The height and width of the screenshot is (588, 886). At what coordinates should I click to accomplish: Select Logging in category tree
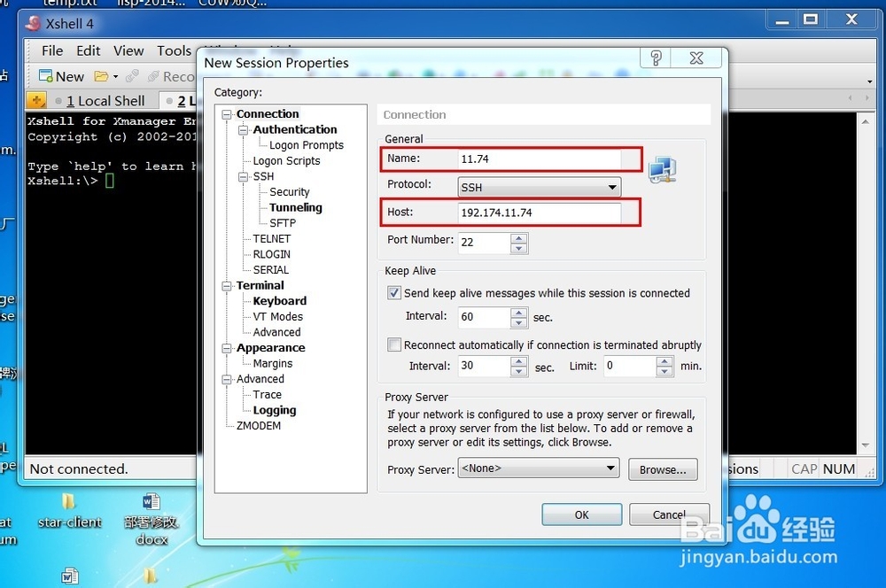pos(275,410)
